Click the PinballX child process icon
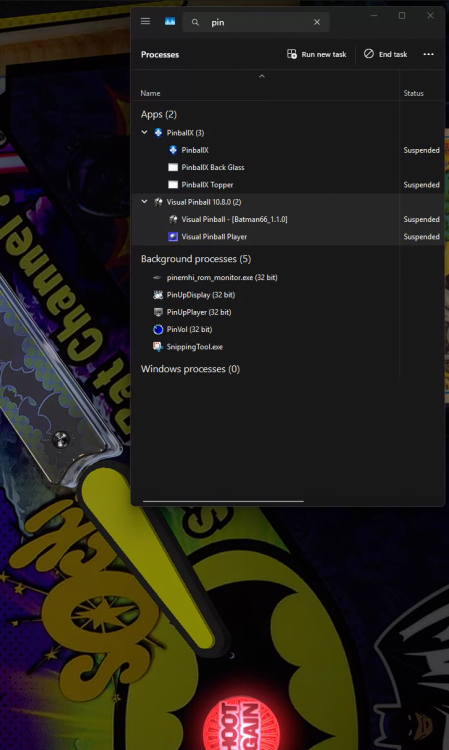 click(x=173, y=150)
